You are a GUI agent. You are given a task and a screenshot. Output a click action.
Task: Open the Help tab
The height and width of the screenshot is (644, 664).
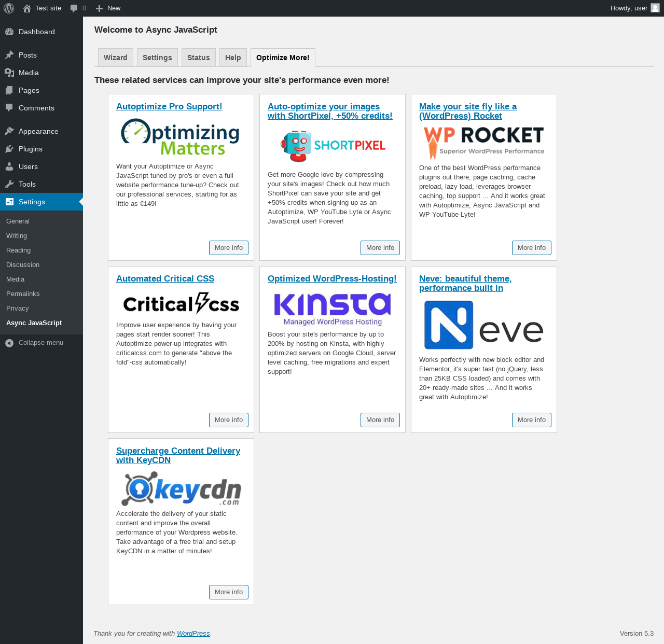click(233, 58)
